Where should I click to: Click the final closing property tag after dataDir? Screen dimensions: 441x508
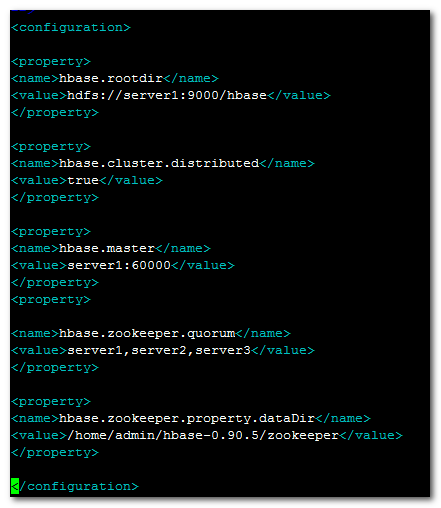point(55,452)
